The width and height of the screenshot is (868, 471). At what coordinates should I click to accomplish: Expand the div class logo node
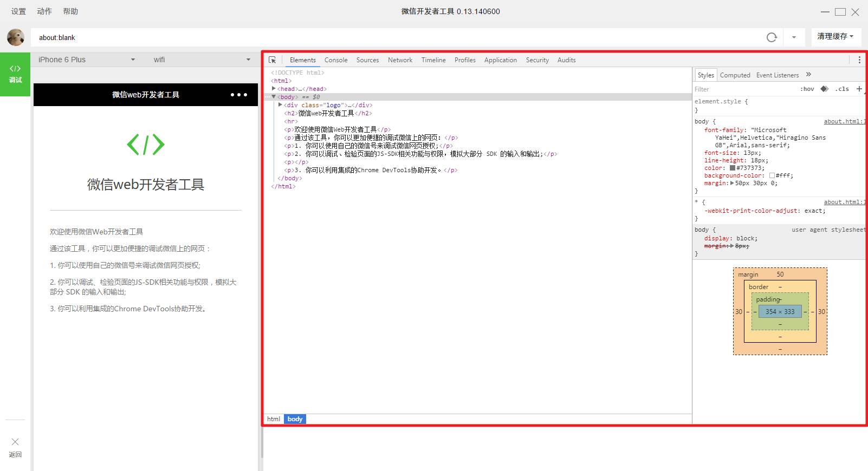pyautogui.click(x=280, y=105)
